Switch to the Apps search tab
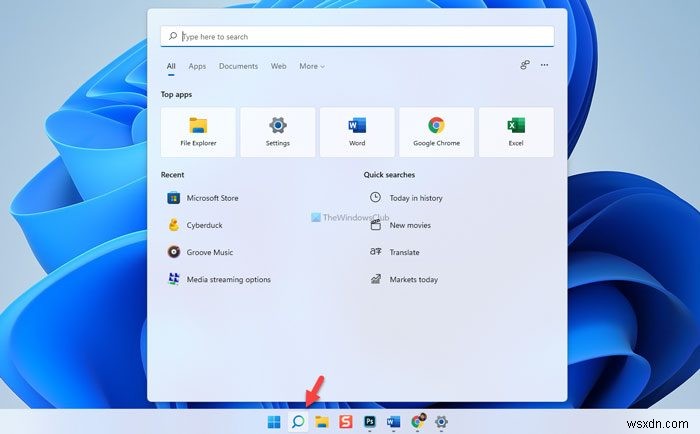The image size is (700, 434). tap(197, 66)
